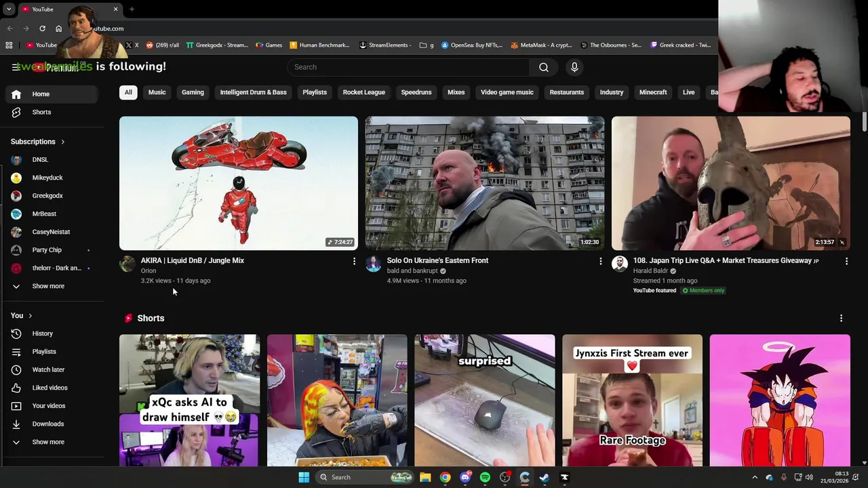Open Your videos in the sidebar
Screen dimensions: 868x488
(52, 406)
